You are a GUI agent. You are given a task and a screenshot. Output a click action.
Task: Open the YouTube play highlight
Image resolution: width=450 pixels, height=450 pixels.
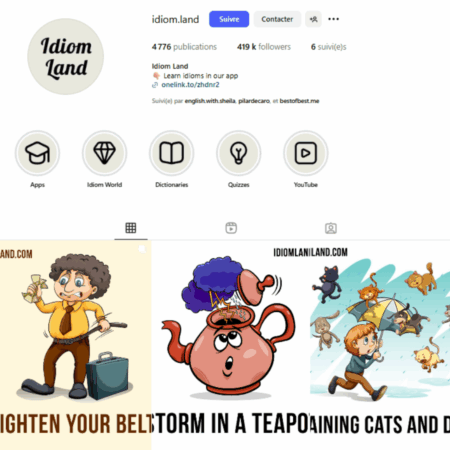pyautogui.click(x=306, y=153)
